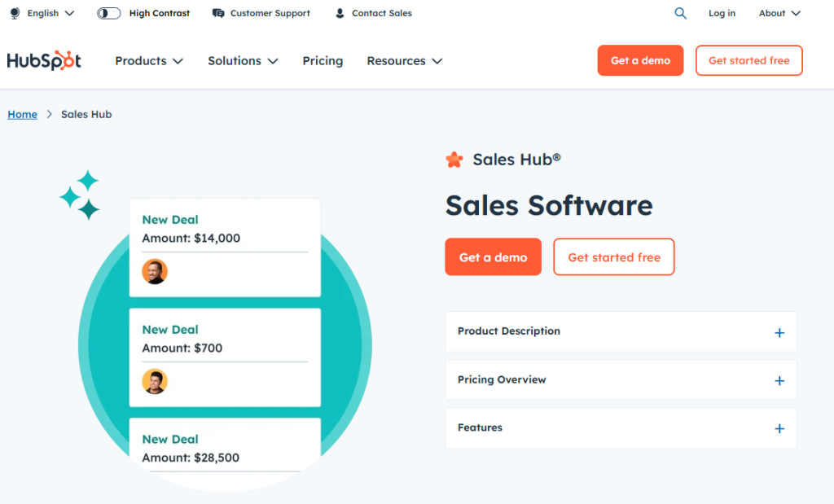The image size is (834, 504).
Task: Click the Amount: $28,500 deal text
Action: pos(191,458)
